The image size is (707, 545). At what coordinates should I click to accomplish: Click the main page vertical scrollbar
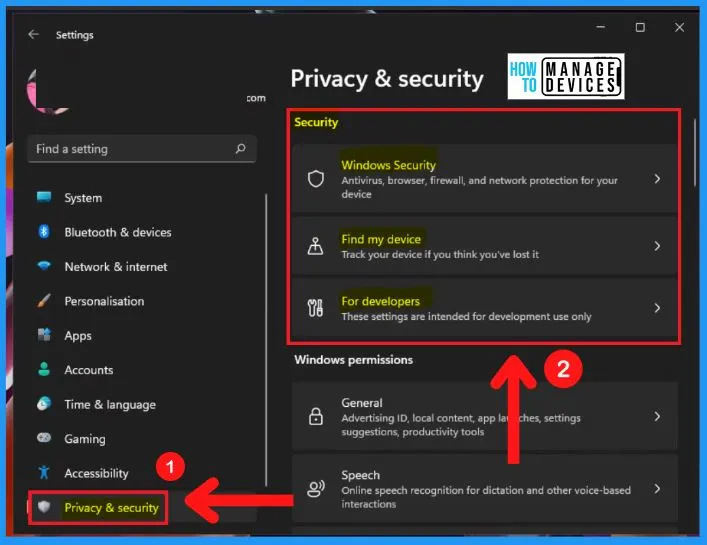(x=695, y=153)
